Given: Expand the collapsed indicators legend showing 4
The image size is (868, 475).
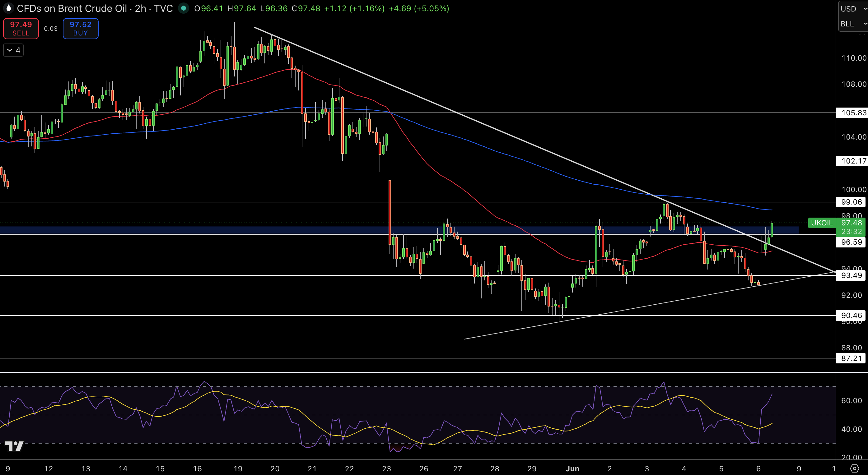Looking at the screenshot, I should pyautogui.click(x=13, y=50).
